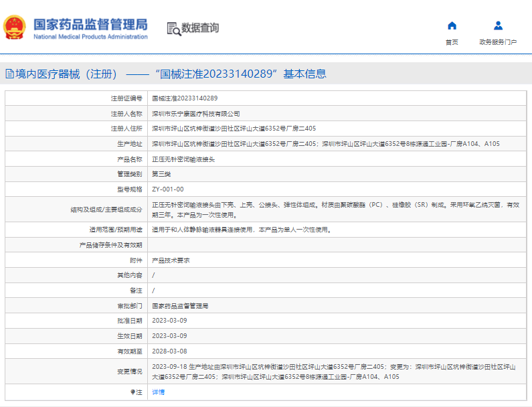The height and width of the screenshot is (407, 532).
Task: Select the 注册人住所 address value
Action: pos(234,129)
